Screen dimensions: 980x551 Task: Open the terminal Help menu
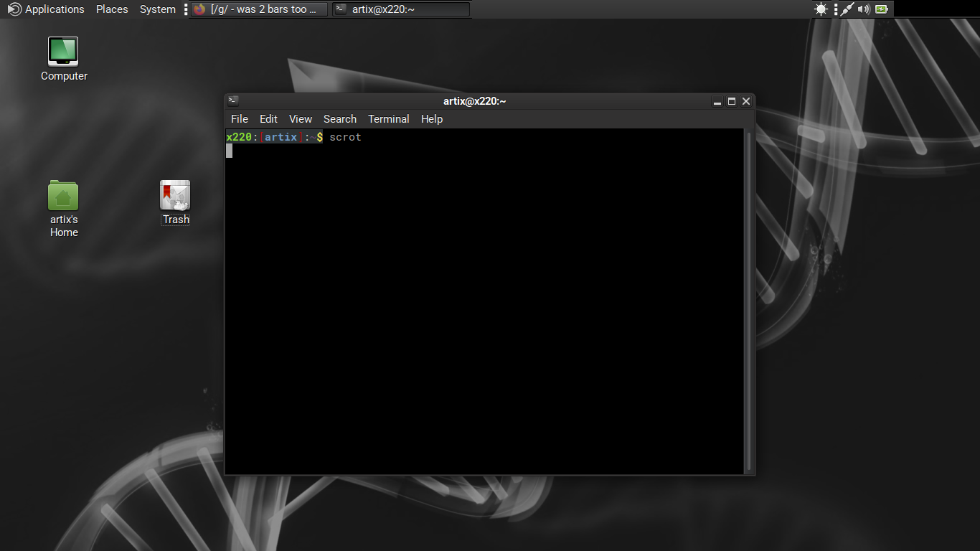(432, 119)
